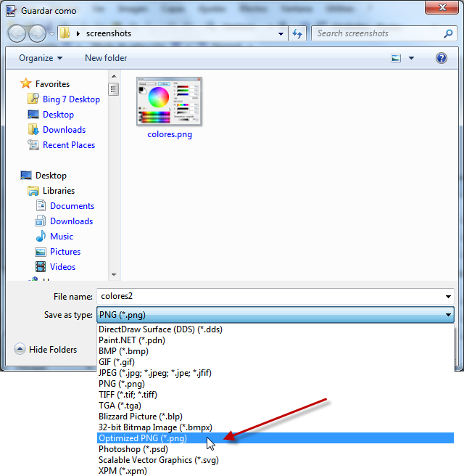464x476 pixels.
Task: Choose Paint.NET (*.pdn) file type
Action: click(x=275, y=340)
